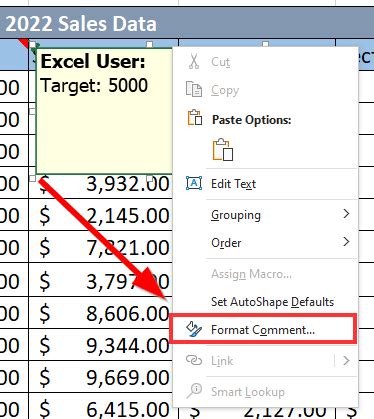Click the 'Excel User:' comment author text
The image size is (374, 419).
(93, 61)
